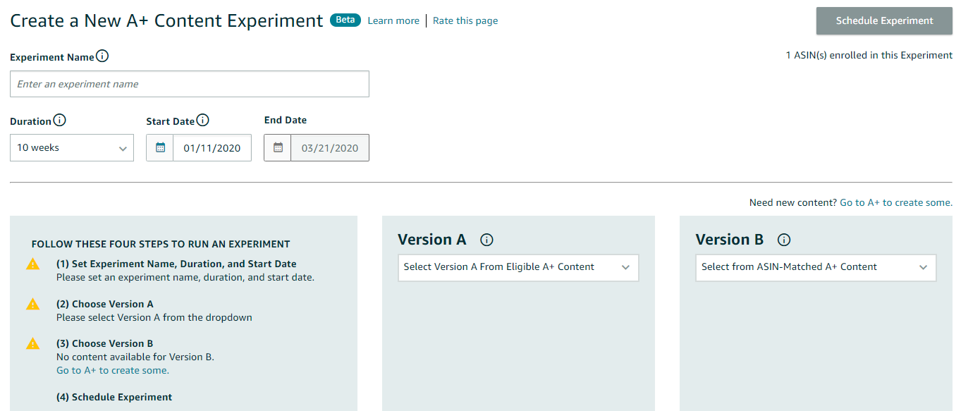Screen dimensions: 980x411
Task: Expand Select from ASIN-Matched A+ Content dropdown
Action: tap(816, 268)
